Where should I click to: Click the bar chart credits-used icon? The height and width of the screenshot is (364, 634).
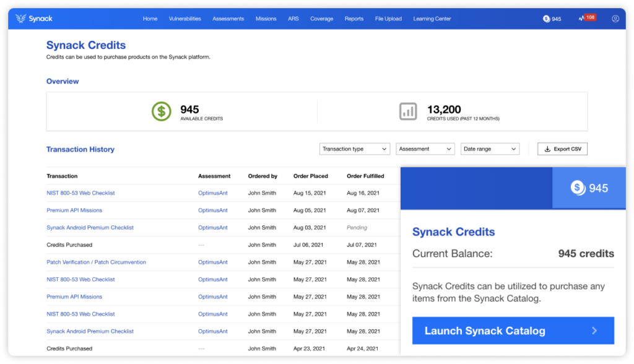407,111
